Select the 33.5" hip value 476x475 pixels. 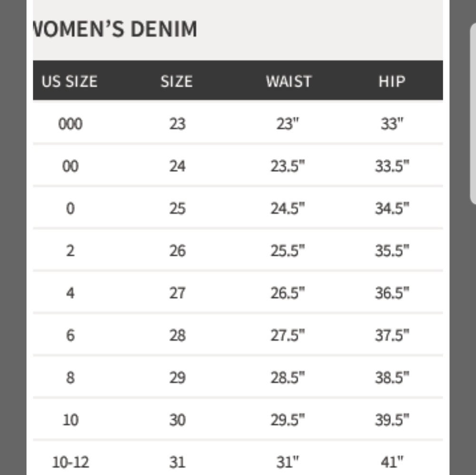(392, 167)
